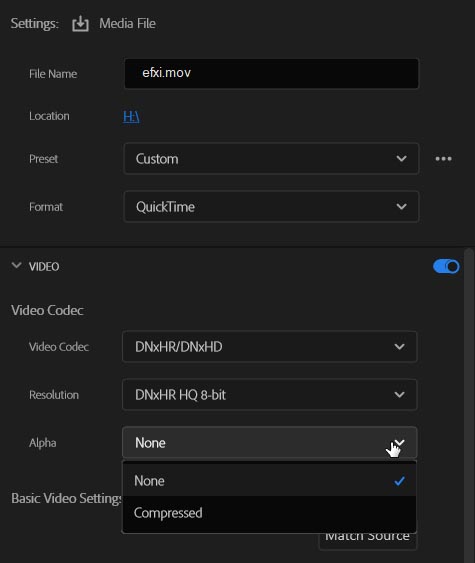Click the Alpha field label

tap(43, 443)
